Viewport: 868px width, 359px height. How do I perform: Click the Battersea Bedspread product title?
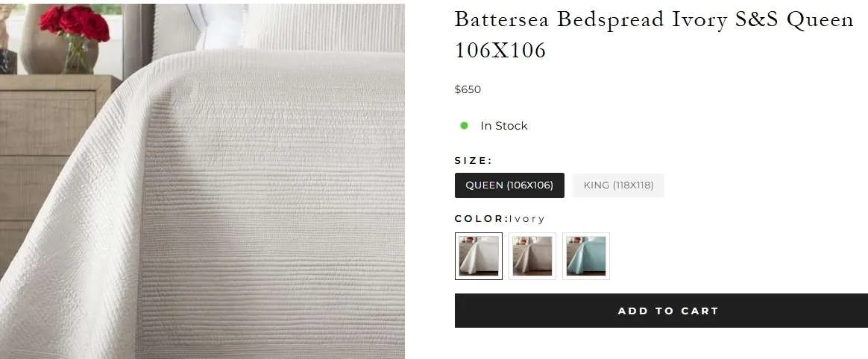[654, 34]
